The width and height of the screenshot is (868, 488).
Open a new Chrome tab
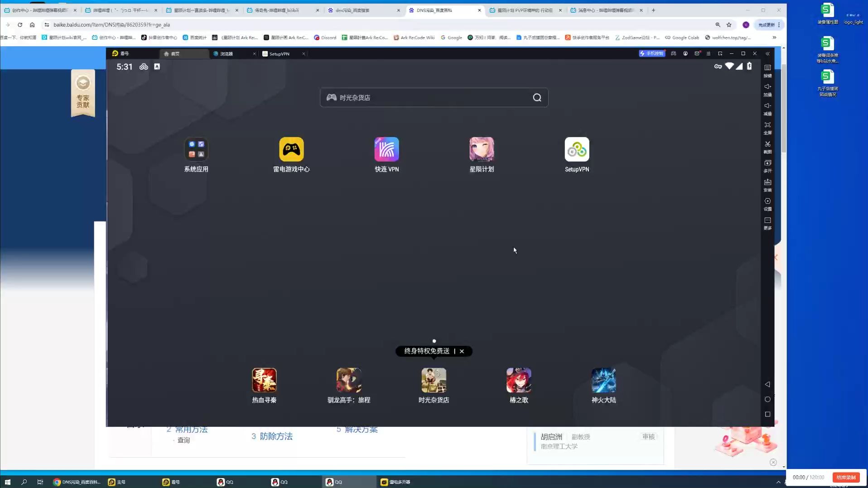(x=653, y=10)
